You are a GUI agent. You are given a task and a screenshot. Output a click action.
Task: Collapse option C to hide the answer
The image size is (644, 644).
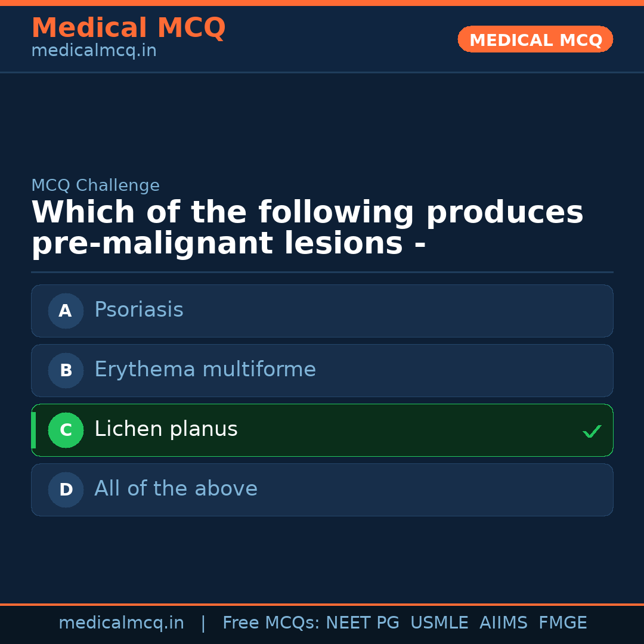coord(322,430)
